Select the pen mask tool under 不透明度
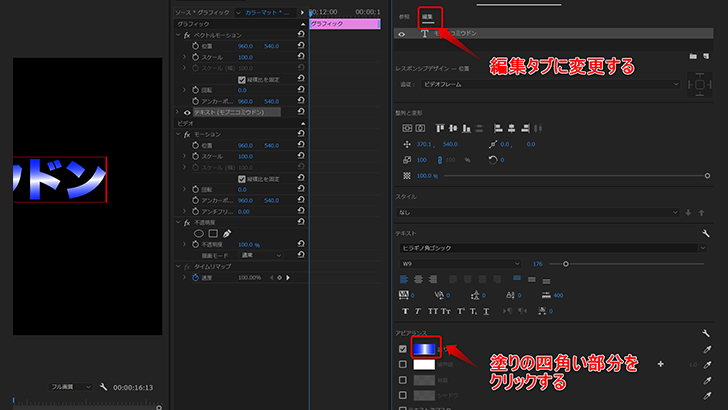Screen dimensions: 728x410 point(227,234)
